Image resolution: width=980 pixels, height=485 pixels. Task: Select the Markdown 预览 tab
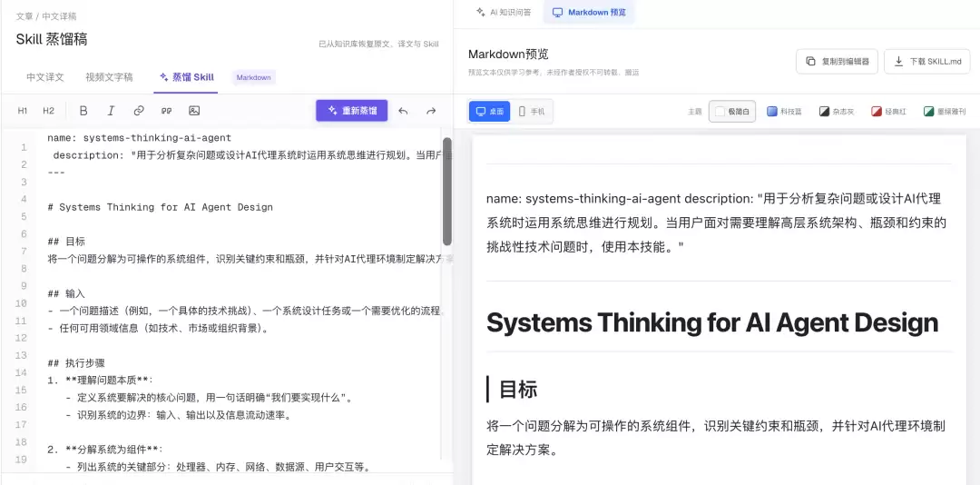[589, 12]
